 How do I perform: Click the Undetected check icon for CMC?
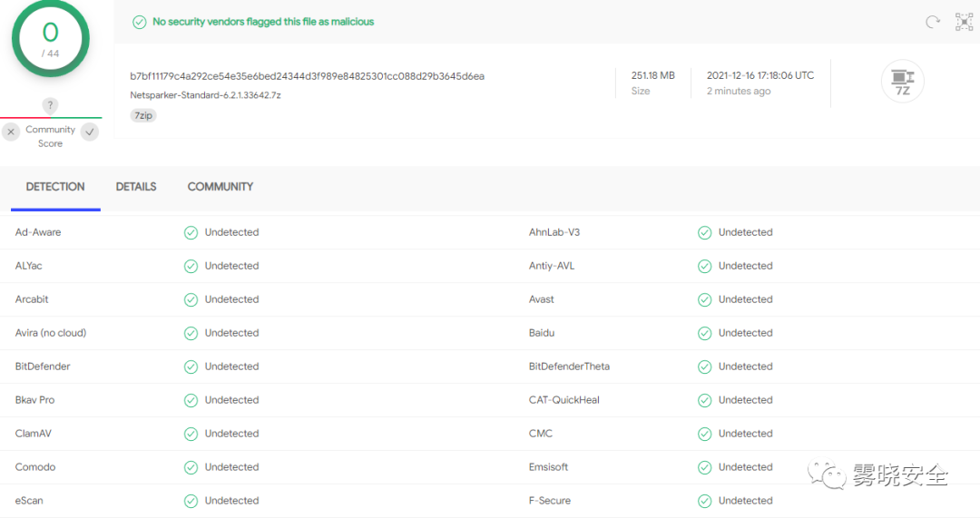click(x=704, y=435)
